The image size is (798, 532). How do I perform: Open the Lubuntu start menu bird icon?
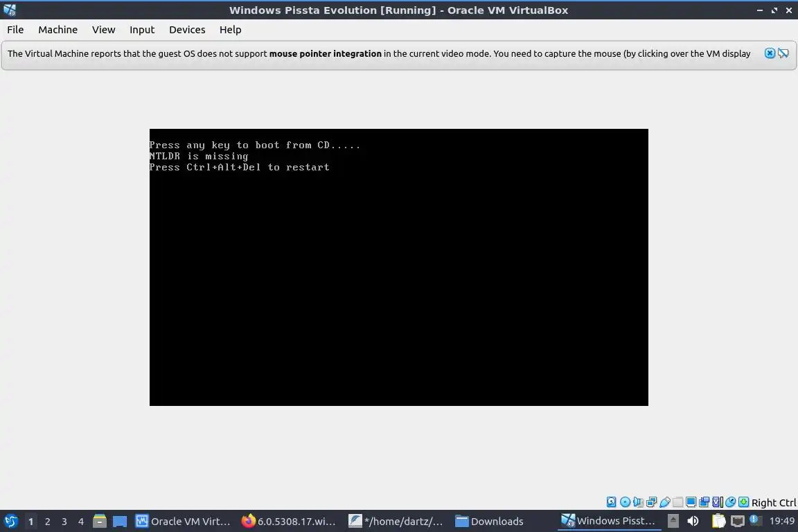point(10,521)
